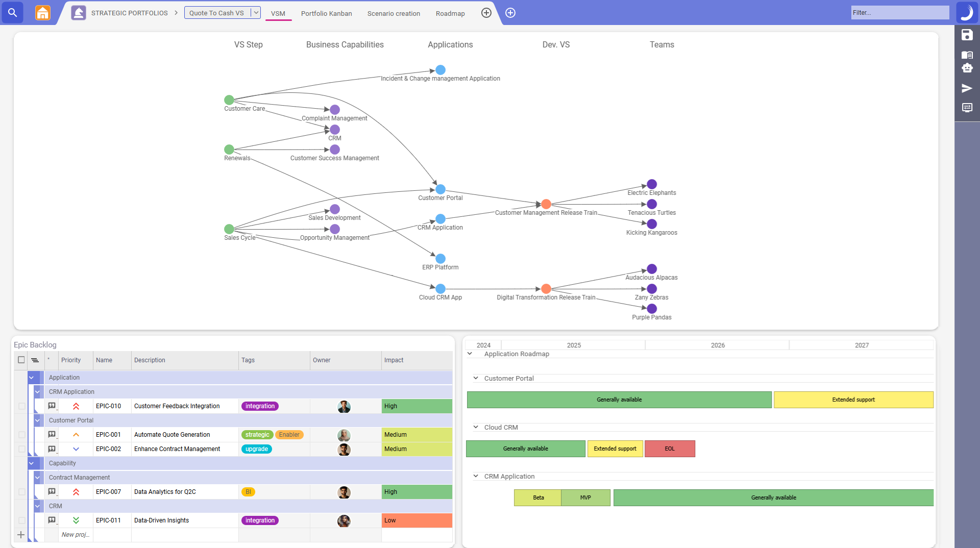Screen dimensions: 980x548
Task: Check the checkbox on the EPIC-007 row
Action: coord(21,492)
